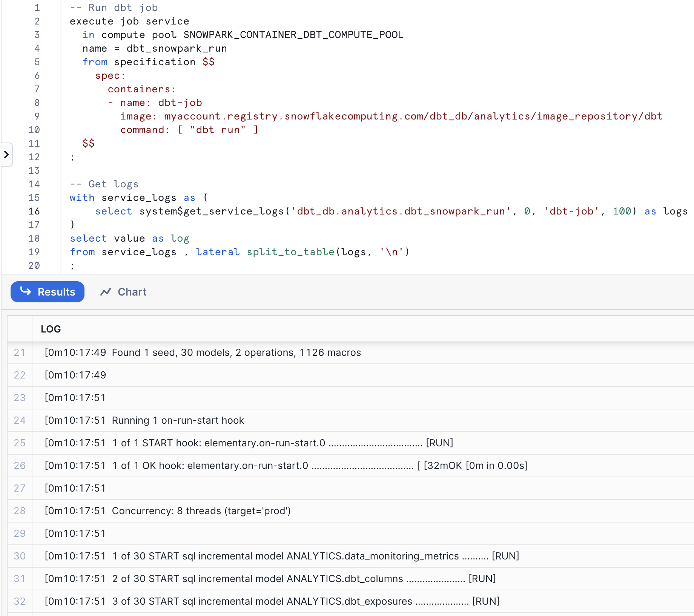This screenshot has height=616, width=694.
Task: Click result row number 22
Action: pos(20,375)
